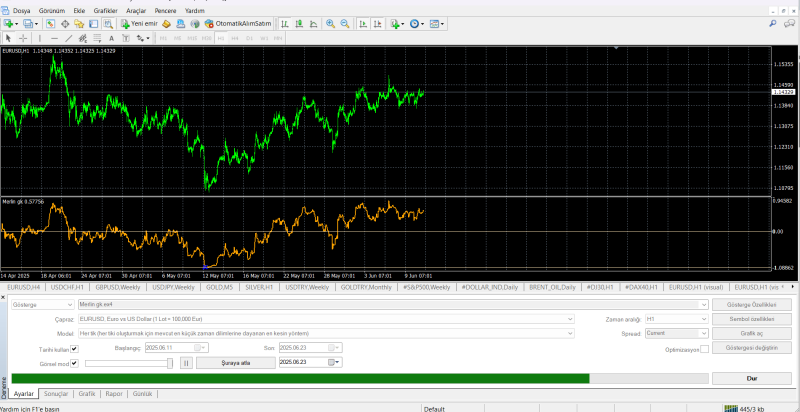Image resolution: width=800 pixels, height=412 pixels.
Task: Open the Dosya menu
Action: click(x=21, y=11)
